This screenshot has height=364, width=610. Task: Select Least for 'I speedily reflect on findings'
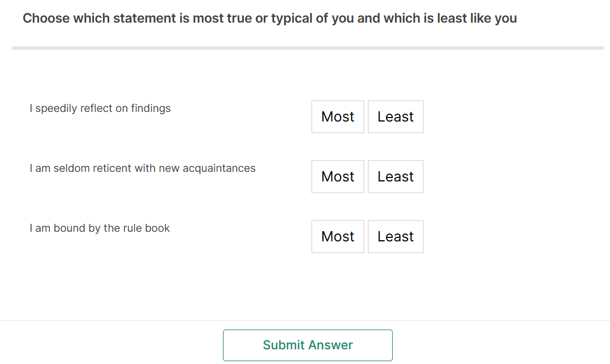point(396,117)
